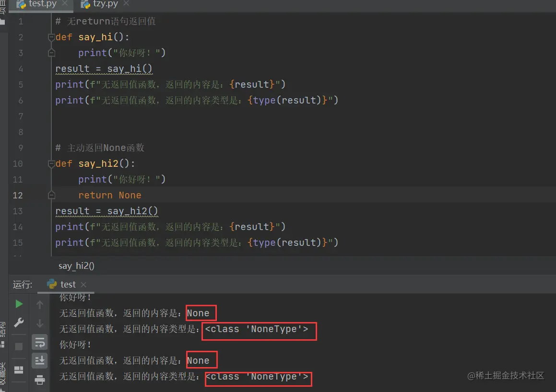Click 'result = say_hi()' on line 4

click(x=104, y=69)
